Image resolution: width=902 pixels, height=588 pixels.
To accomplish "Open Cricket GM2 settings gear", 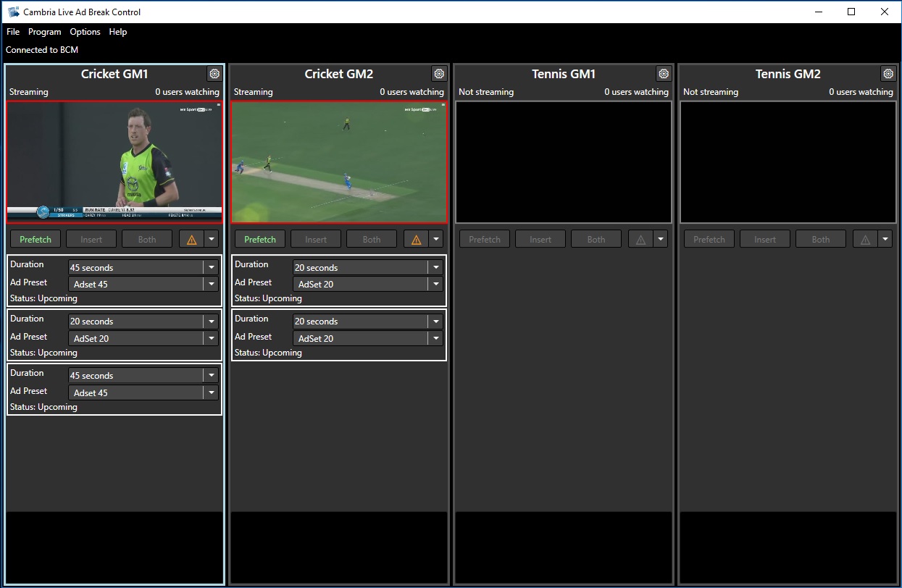I will (439, 74).
